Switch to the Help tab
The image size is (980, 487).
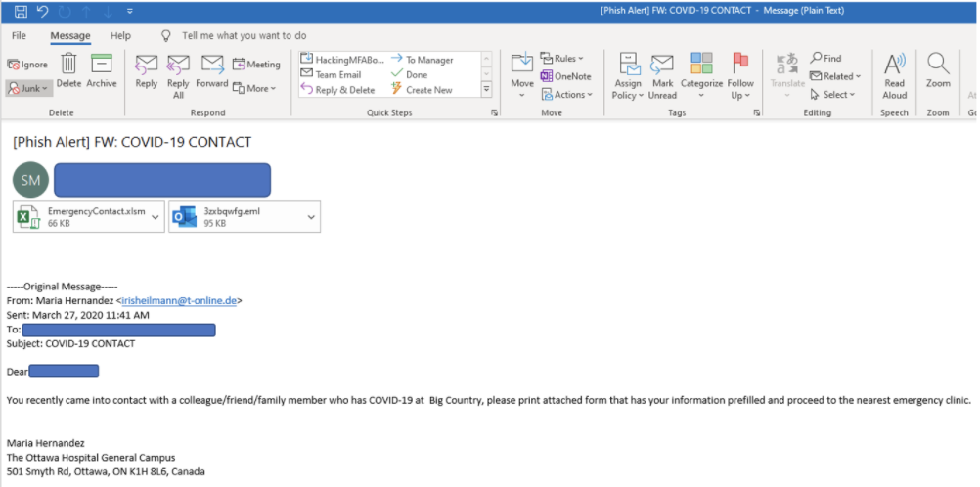120,36
